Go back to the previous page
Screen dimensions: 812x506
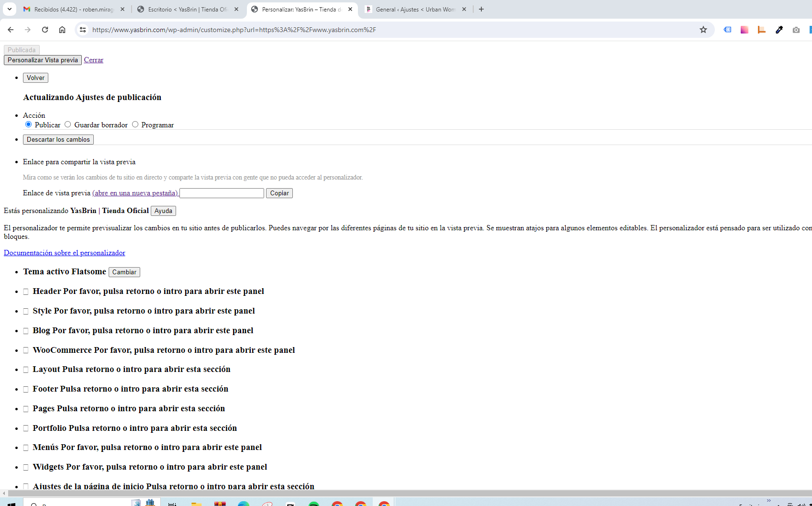pyautogui.click(x=11, y=30)
